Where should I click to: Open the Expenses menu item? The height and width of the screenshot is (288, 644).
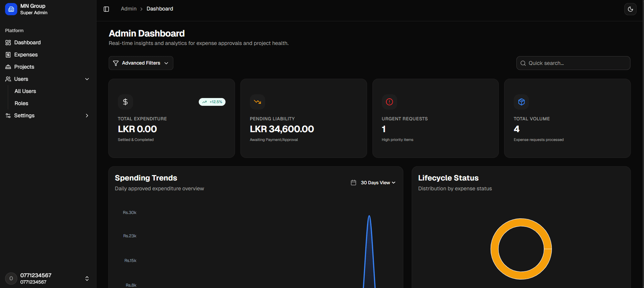pos(48,55)
